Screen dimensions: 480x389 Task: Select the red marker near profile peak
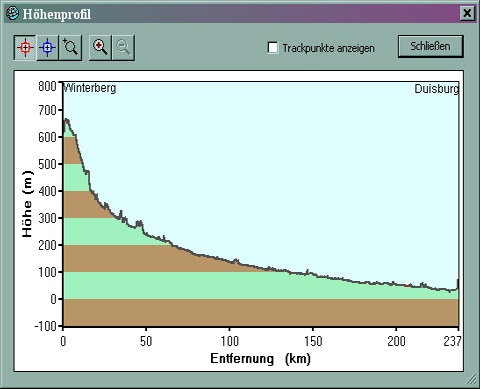[67, 122]
